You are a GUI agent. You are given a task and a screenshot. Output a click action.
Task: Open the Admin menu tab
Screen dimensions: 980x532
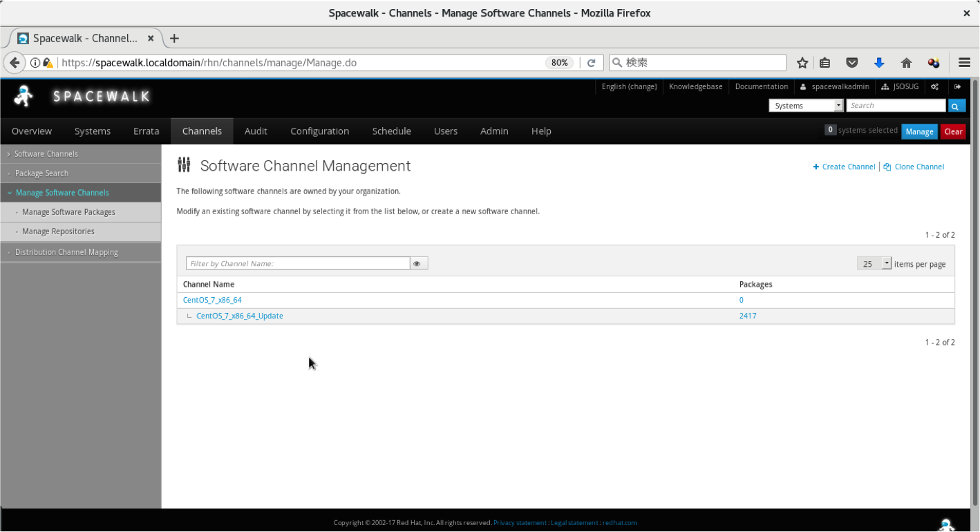point(494,131)
